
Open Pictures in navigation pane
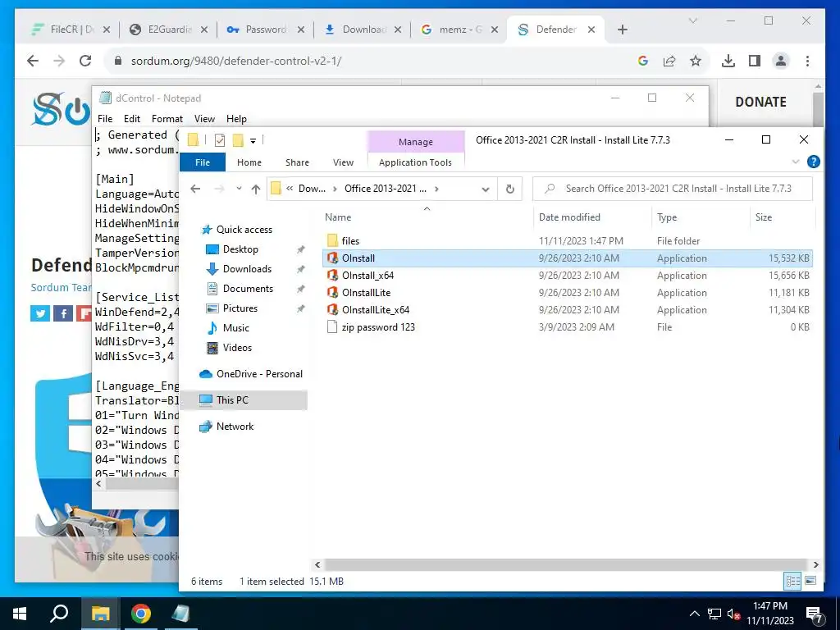coord(240,308)
